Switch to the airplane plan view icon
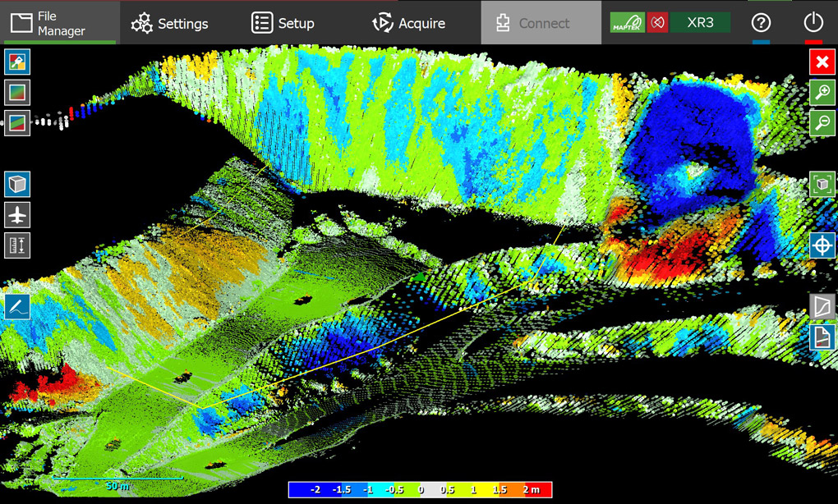Viewport: 838px width, 504px height. coord(17,215)
